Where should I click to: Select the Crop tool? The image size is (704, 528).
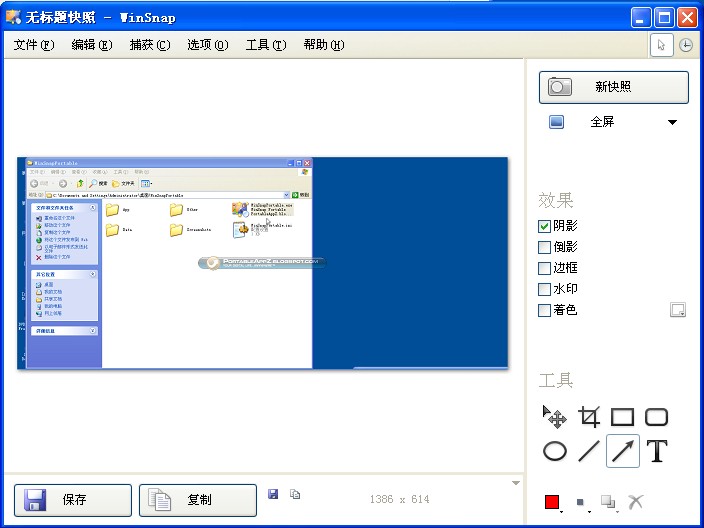coord(589,417)
